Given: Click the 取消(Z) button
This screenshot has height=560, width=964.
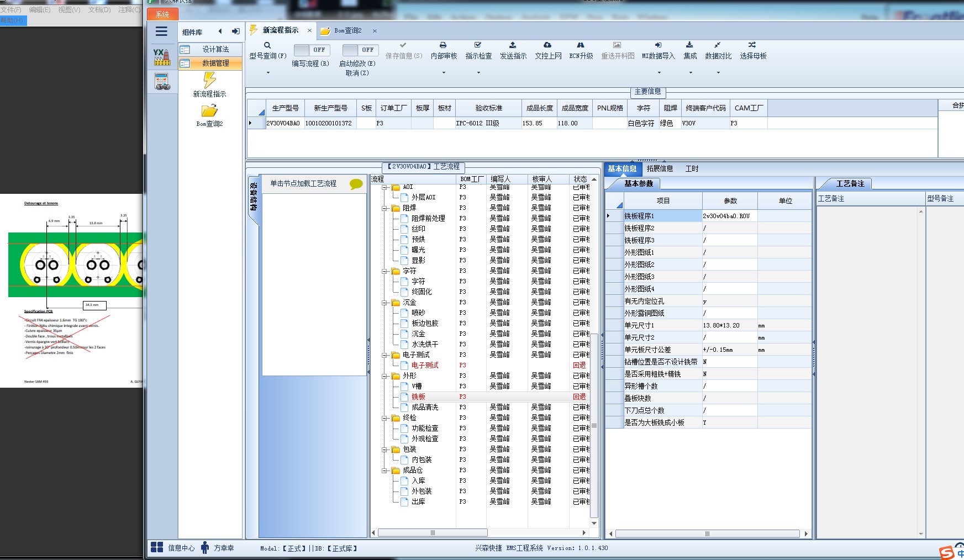Looking at the screenshot, I should click(x=357, y=73).
